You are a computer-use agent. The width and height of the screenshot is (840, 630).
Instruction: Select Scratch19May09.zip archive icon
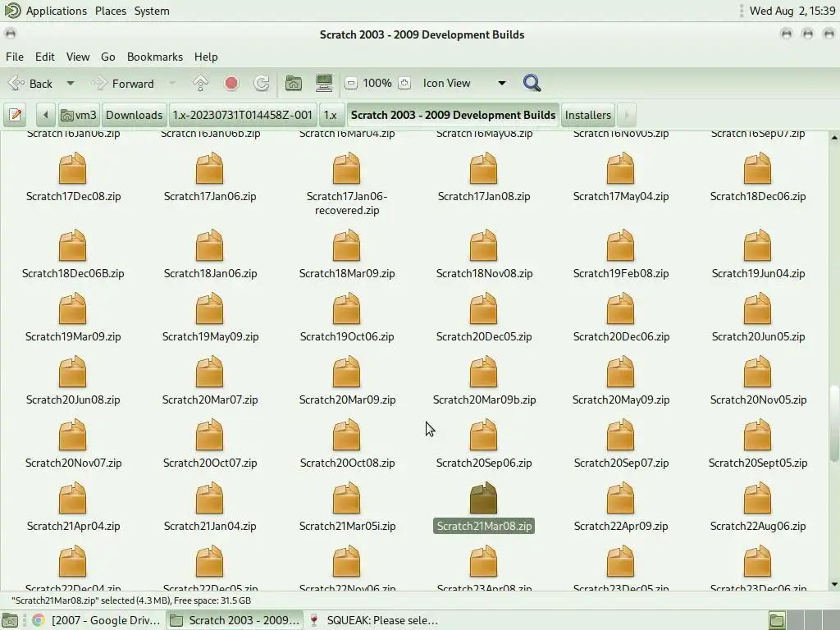209,308
